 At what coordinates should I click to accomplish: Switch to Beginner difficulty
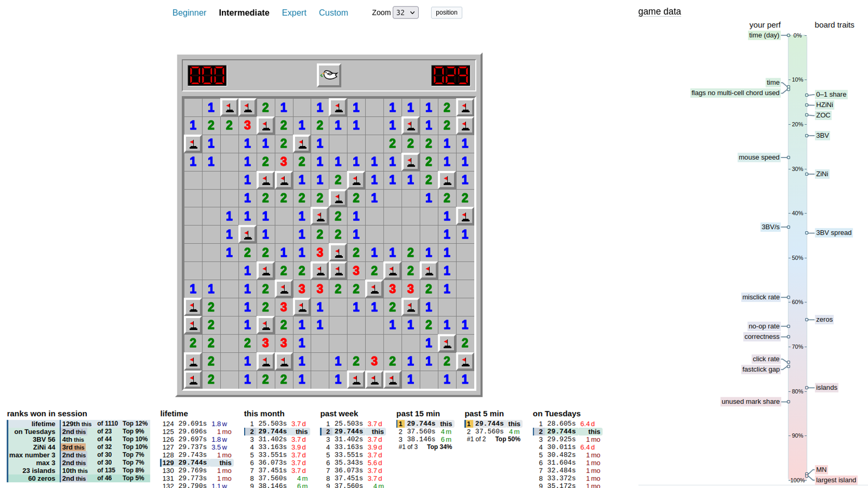click(189, 12)
